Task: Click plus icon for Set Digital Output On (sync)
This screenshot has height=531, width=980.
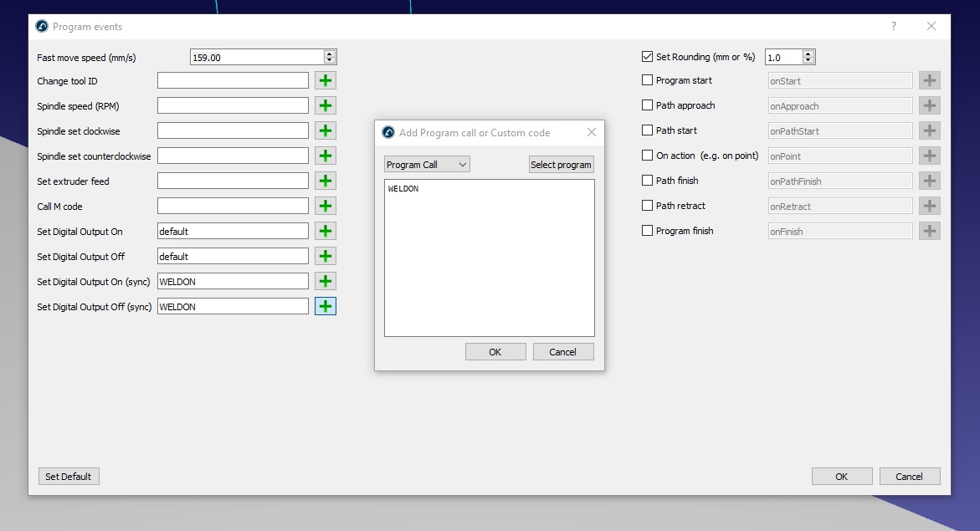Action: 325,281
